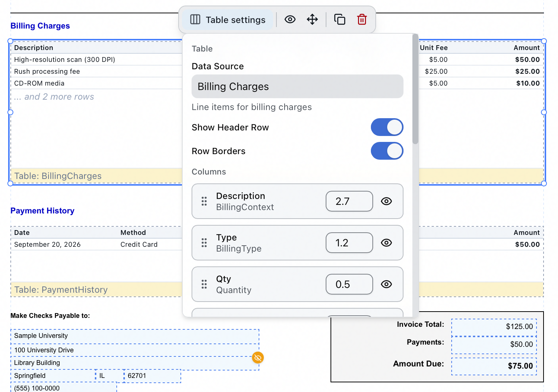558x392 pixels.
Task: Grab the drag handle of Qty column
Action: 204,284
